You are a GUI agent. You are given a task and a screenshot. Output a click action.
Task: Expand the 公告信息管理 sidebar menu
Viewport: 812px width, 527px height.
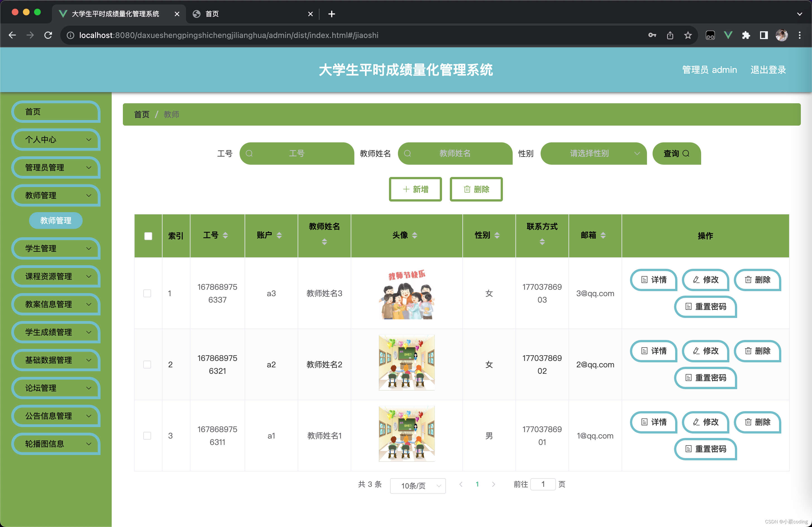pos(56,416)
